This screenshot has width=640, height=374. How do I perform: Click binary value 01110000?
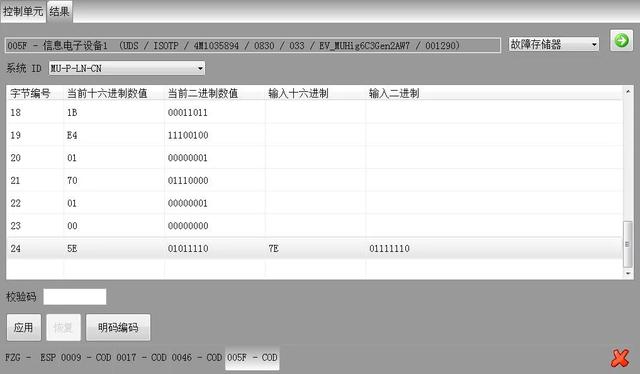pos(188,180)
